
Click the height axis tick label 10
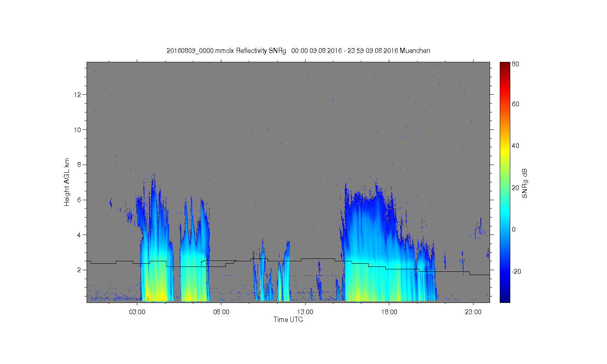(x=78, y=130)
